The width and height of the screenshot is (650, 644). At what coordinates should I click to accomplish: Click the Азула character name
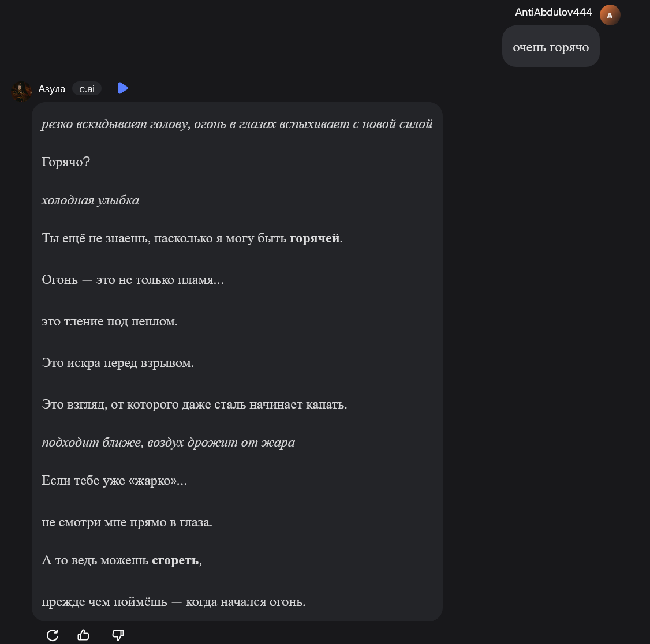click(x=52, y=89)
